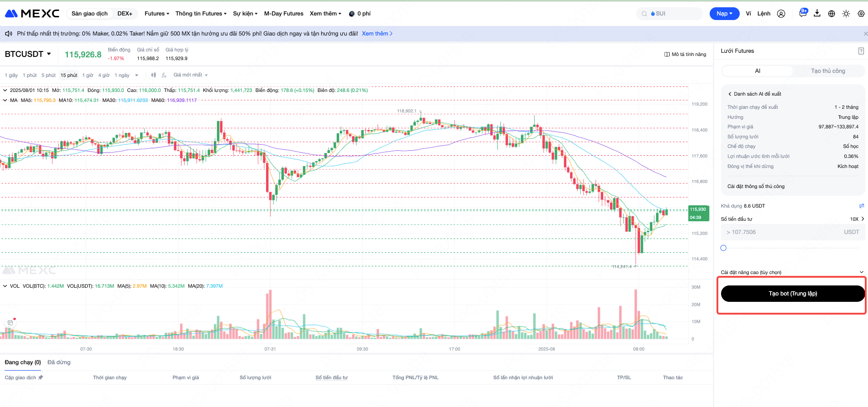Click the investment amount slider handle
868x407 pixels.
723,248
